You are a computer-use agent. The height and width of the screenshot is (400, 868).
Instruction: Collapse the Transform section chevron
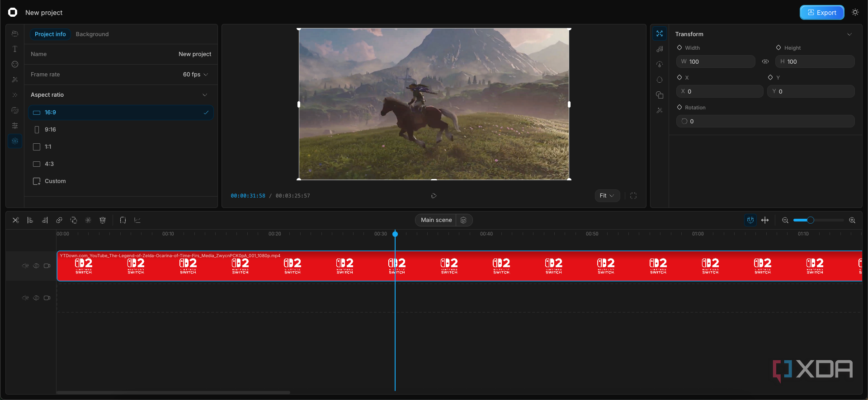tap(849, 34)
